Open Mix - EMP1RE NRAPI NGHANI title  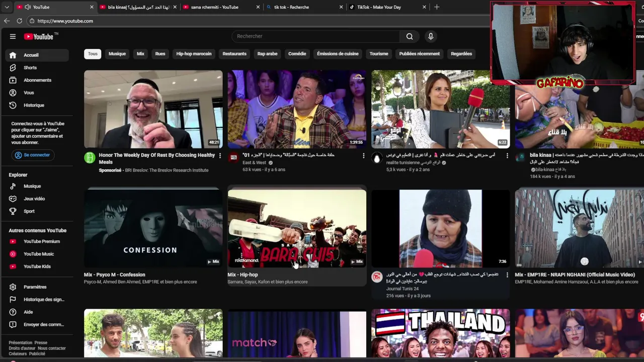tap(575, 275)
